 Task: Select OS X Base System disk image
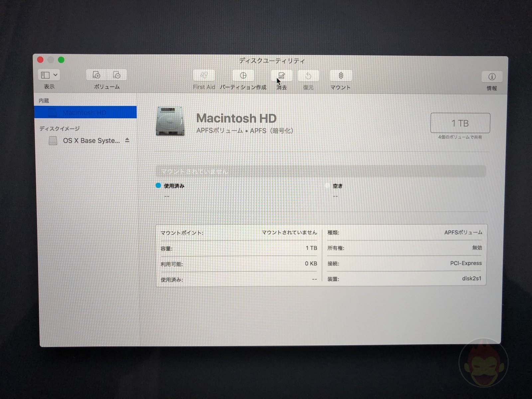pyautogui.click(x=91, y=141)
